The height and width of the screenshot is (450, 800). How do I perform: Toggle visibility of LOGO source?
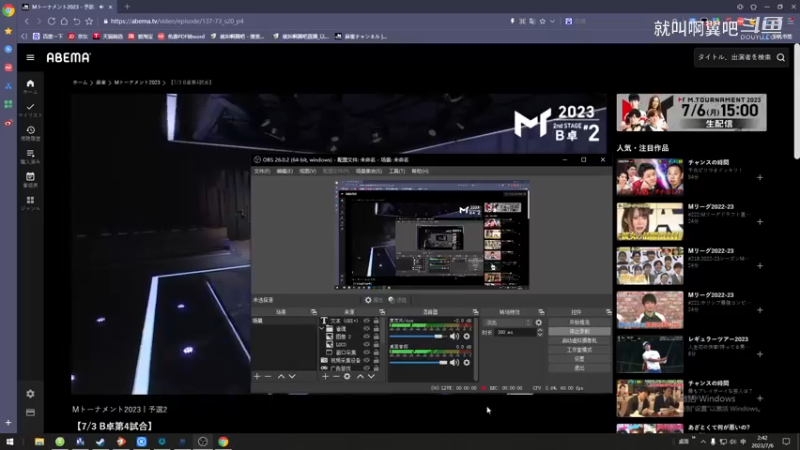366,344
